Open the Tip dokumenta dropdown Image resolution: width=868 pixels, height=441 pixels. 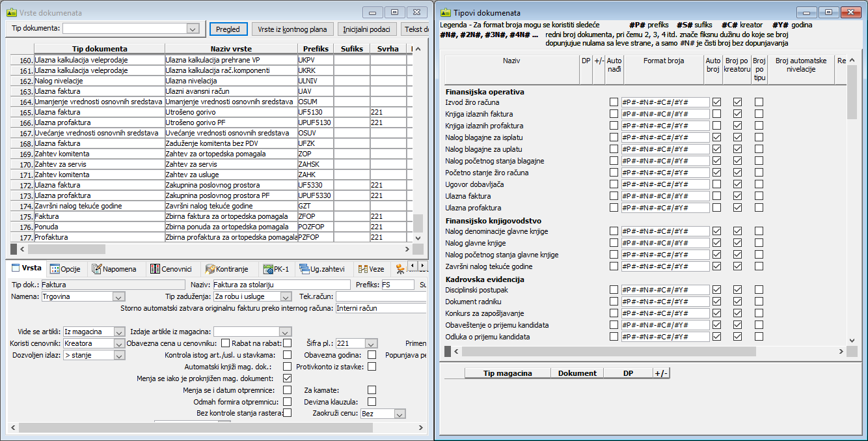pyautogui.click(x=192, y=29)
